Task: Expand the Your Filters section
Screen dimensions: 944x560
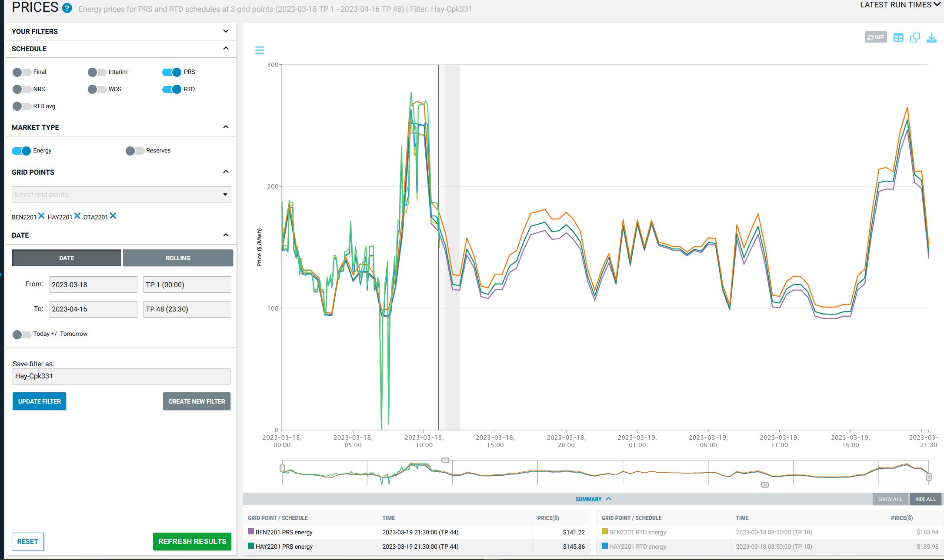Action: 226,31
